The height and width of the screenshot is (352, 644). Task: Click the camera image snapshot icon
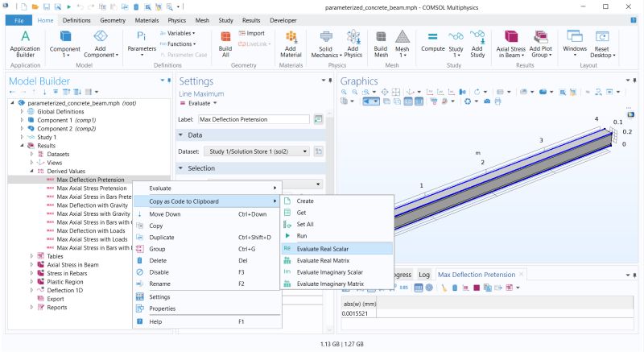click(487, 101)
